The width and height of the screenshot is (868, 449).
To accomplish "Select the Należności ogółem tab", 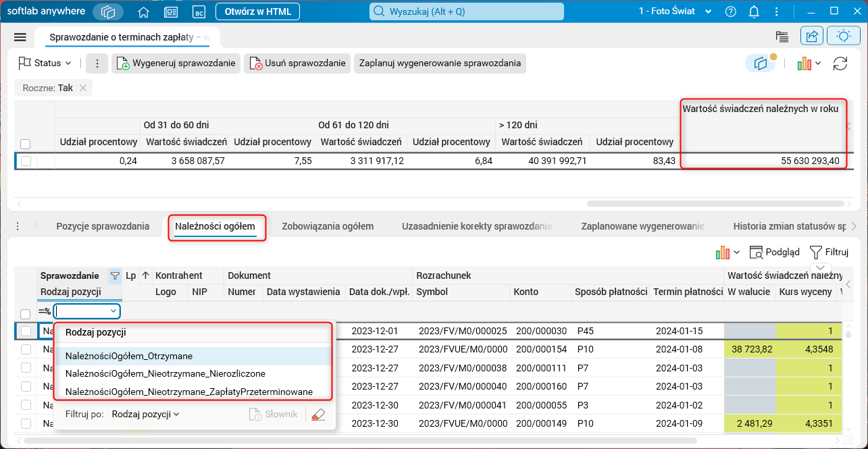I will pos(215,226).
